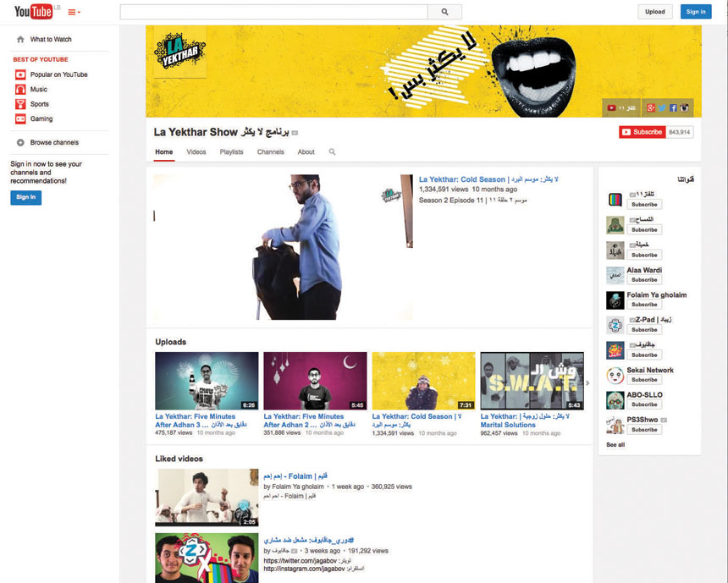Click the YouTube logo
This screenshot has height=583, width=728.
(x=33, y=12)
